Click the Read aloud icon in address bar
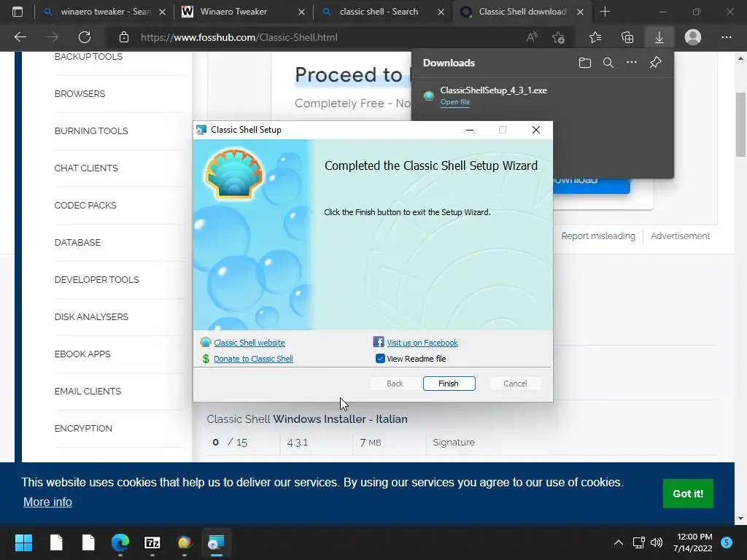The height and width of the screenshot is (560, 747). tap(532, 37)
